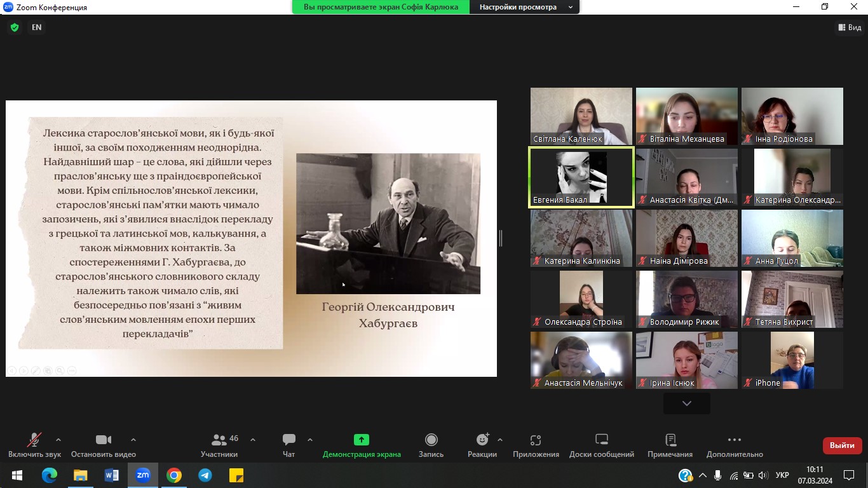Image resolution: width=868 pixels, height=488 pixels.
Task: Select Світлана Каленюк's video thumbnail
Action: (581, 116)
